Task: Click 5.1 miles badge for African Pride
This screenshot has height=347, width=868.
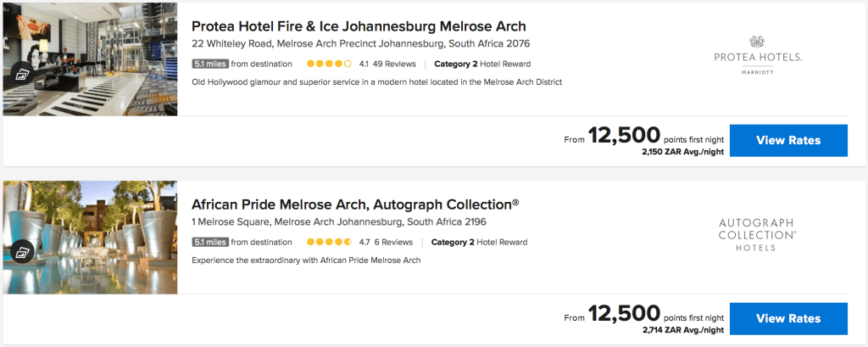Action: point(209,242)
